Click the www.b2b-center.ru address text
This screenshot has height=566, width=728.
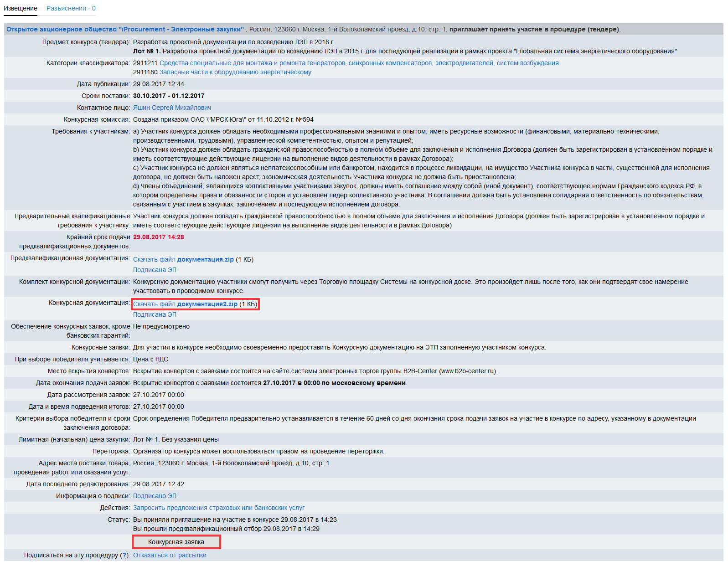point(468,371)
